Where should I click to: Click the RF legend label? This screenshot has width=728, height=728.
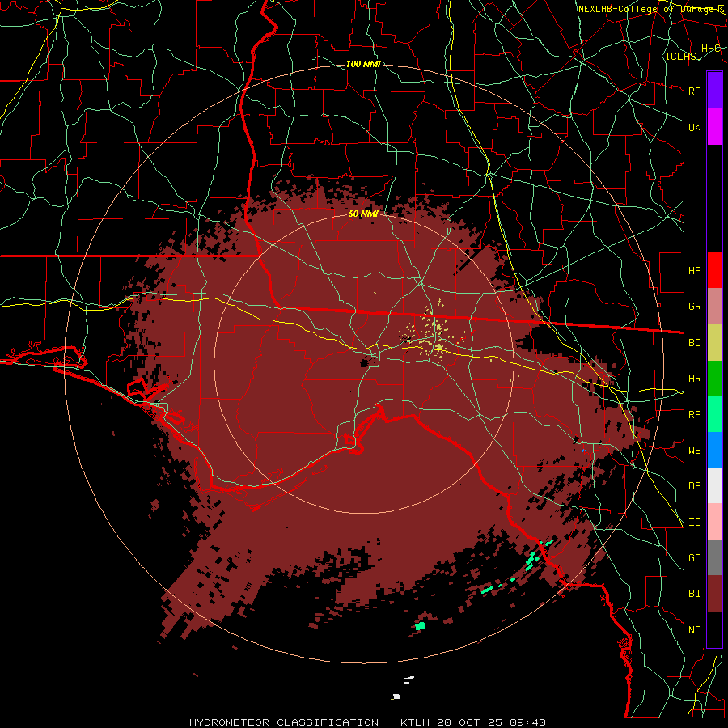coord(694,91)
